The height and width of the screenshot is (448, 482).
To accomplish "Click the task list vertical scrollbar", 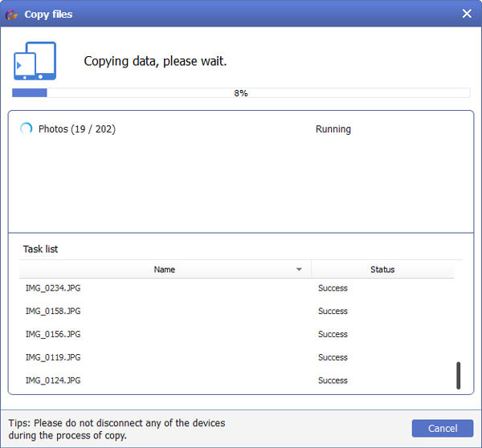I will pyautogui.click(x=459, y=375).
